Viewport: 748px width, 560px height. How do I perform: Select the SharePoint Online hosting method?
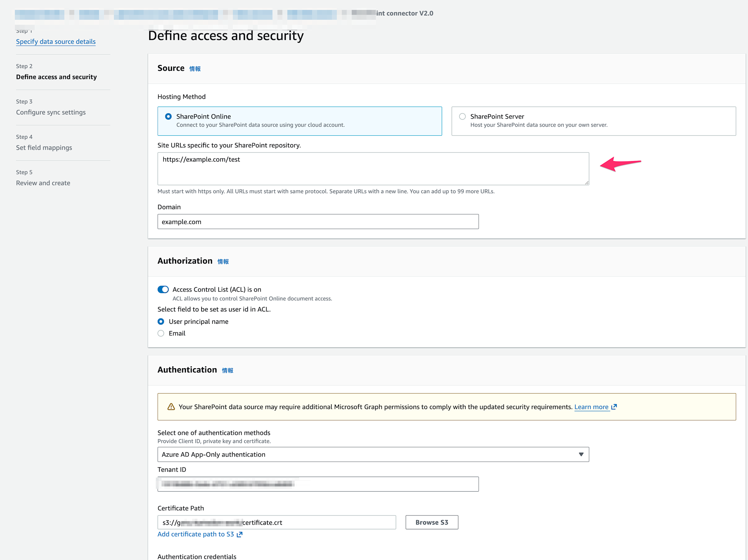point(168,117)
